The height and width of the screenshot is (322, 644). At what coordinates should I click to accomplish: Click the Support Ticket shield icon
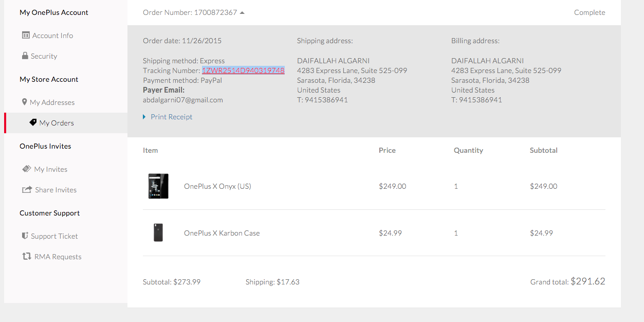click(25, 236)
